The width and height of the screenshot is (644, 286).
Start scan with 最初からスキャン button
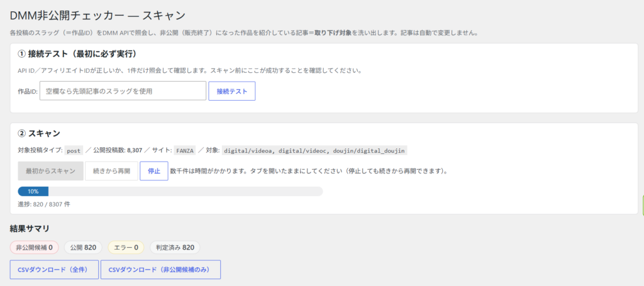pyautogui.click(x=50, y=171)
